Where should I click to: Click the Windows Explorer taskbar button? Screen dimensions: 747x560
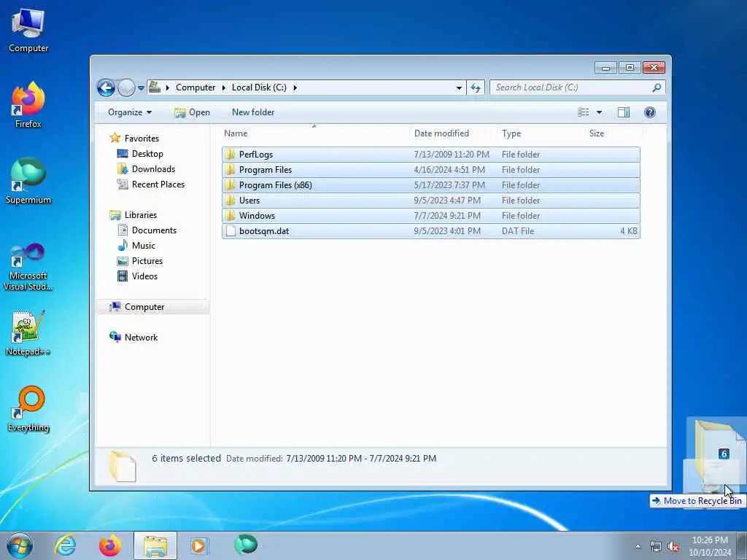(155, 545)
